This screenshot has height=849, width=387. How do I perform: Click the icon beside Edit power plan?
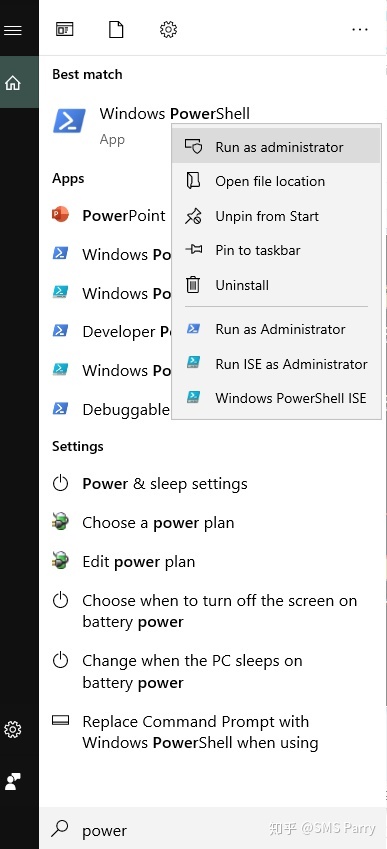click(61, 561)
